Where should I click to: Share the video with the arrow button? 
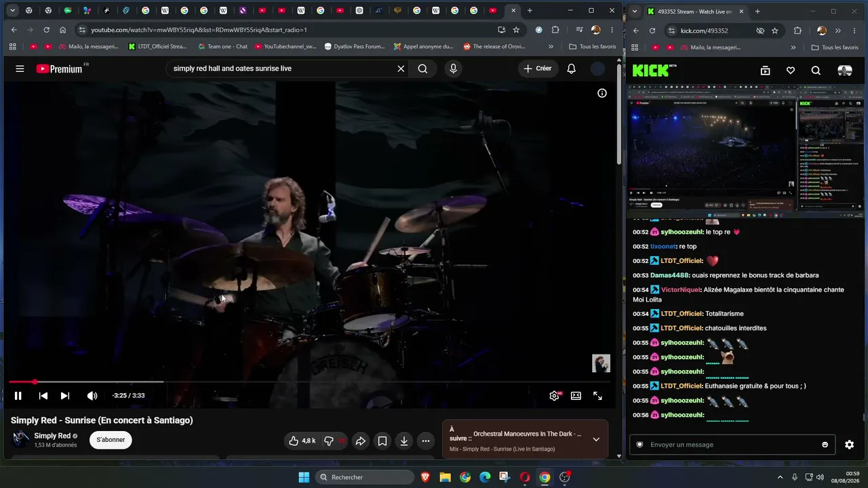coord(361,441)
